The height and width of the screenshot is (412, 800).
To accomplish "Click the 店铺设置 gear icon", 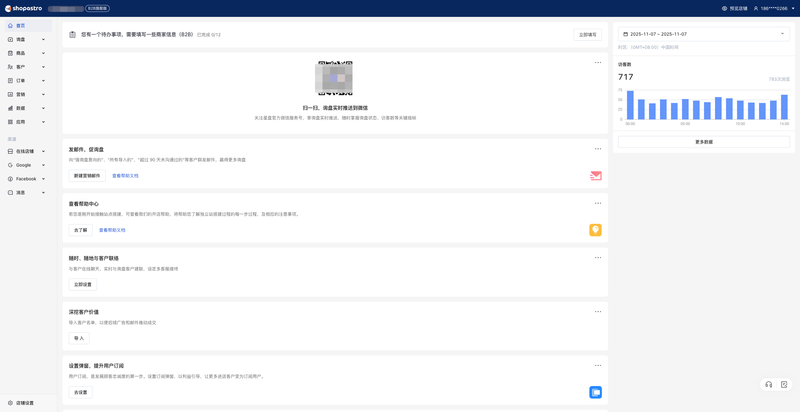I will (11, 403).
